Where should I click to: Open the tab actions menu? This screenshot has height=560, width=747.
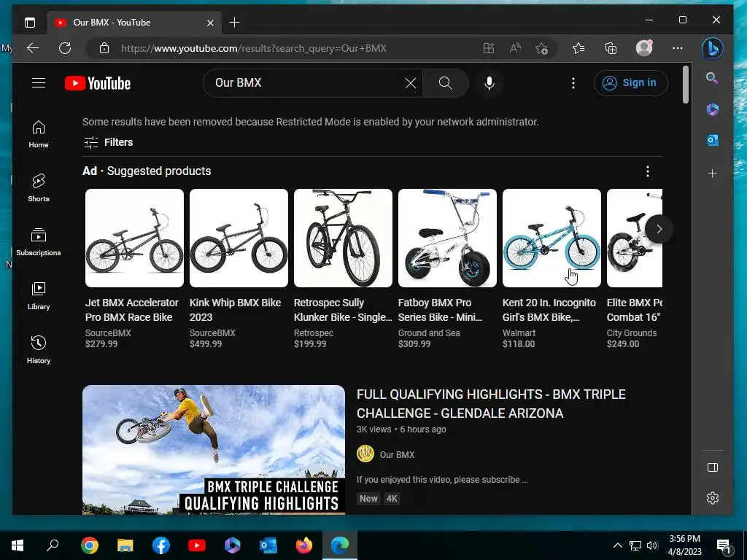30,23
